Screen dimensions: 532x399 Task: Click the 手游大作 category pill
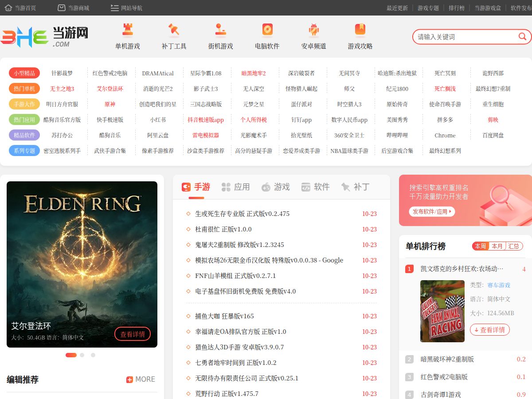(24, 104)
